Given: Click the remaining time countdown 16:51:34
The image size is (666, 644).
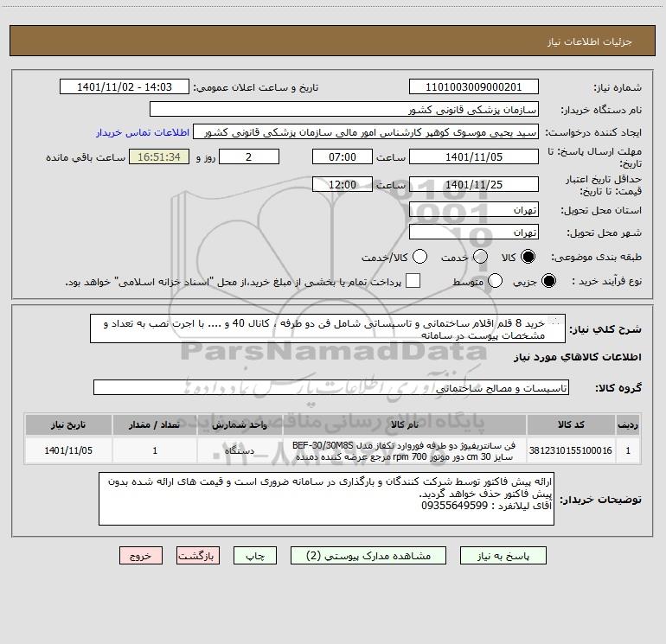Looking at the screenshot, I should pos(159,156).
